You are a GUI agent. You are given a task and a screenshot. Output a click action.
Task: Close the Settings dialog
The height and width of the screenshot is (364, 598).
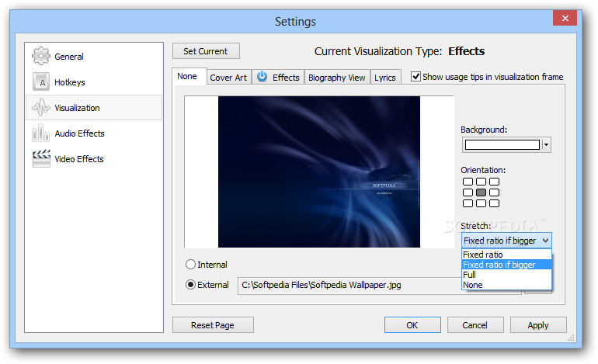pos(565,18)
